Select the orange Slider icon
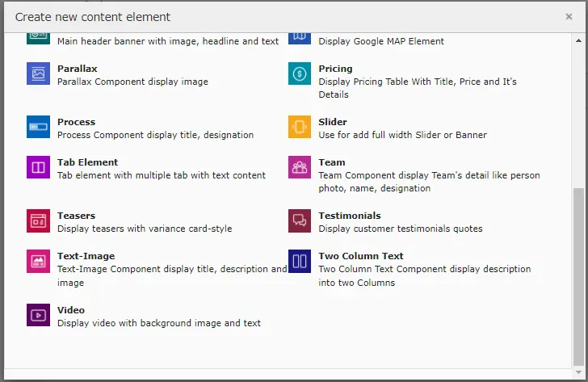 [300, 127]
